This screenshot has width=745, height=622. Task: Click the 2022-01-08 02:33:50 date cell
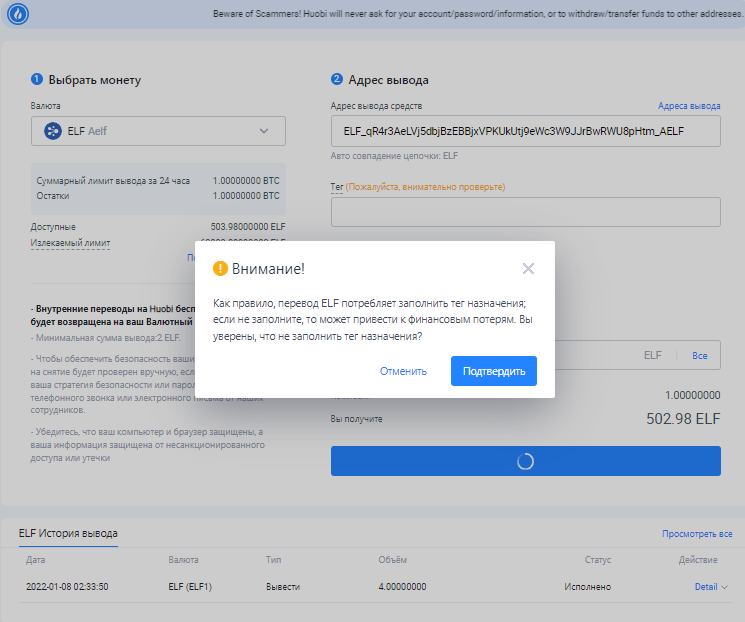tap(67, 587)
